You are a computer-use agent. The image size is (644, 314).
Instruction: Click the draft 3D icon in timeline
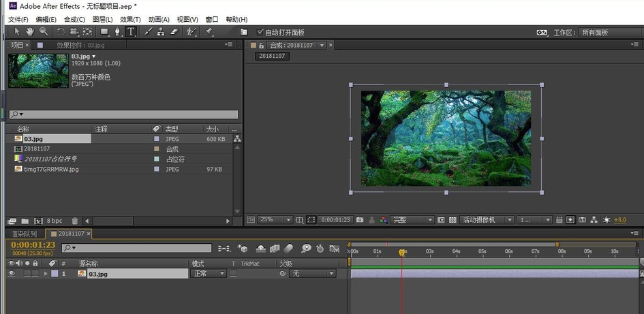(x=243, y=249)
